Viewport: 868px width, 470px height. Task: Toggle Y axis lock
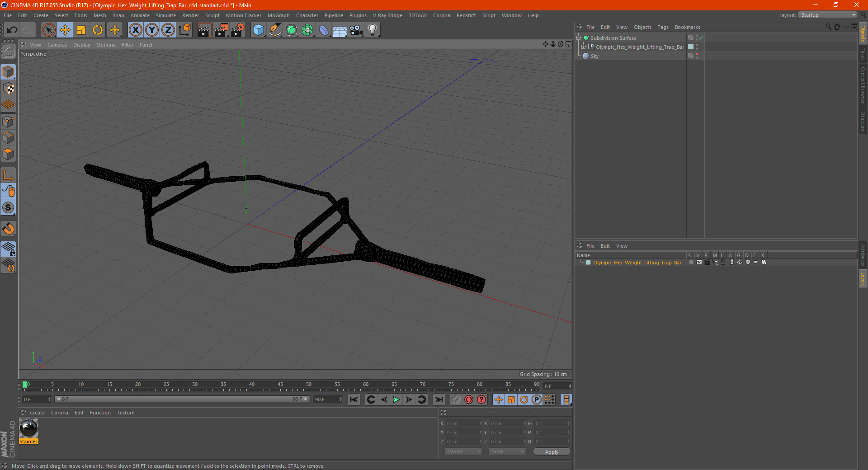(x=152, y=30)
